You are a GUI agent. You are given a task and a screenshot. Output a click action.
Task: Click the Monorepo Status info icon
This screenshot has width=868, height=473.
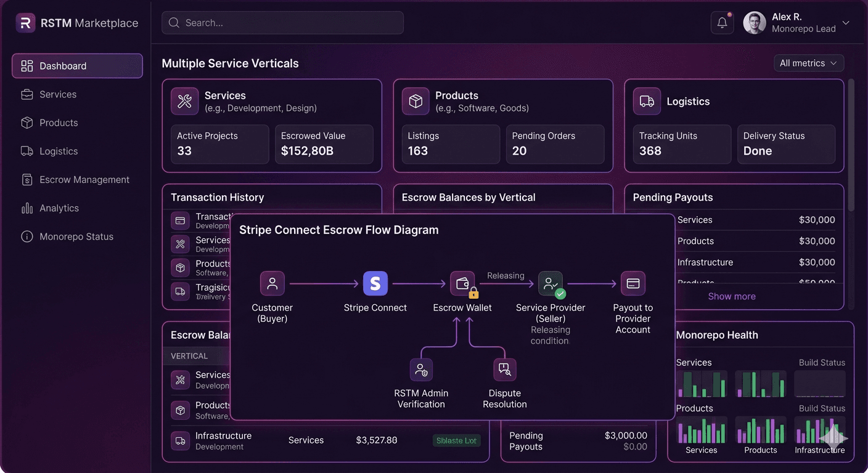click(x=27, y=236)
